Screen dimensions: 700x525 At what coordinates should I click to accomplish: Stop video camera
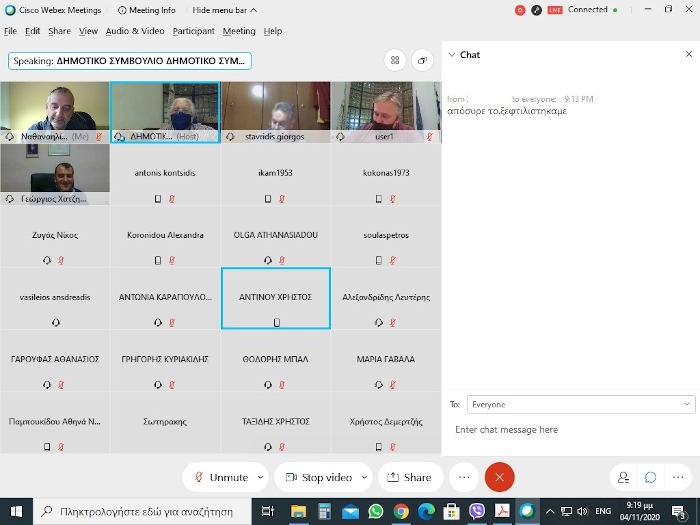[315, 477]
